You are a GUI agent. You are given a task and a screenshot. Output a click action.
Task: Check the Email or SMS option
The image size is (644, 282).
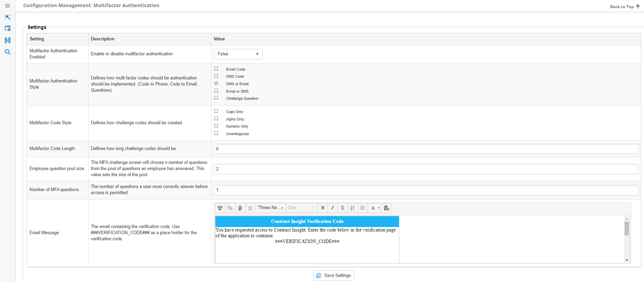point(216,91)
